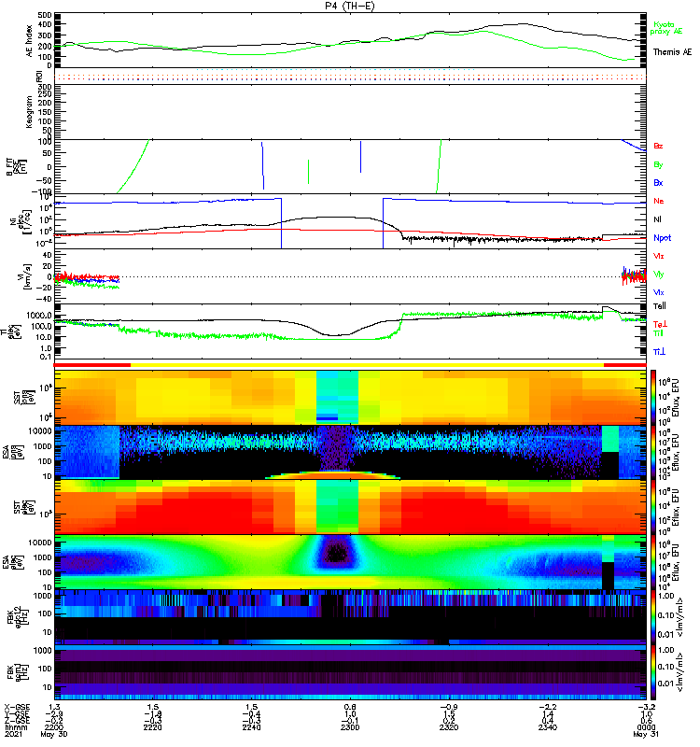700x747 pixels.
Task: Click the 2300 tick on time axis
Action: 350,726
